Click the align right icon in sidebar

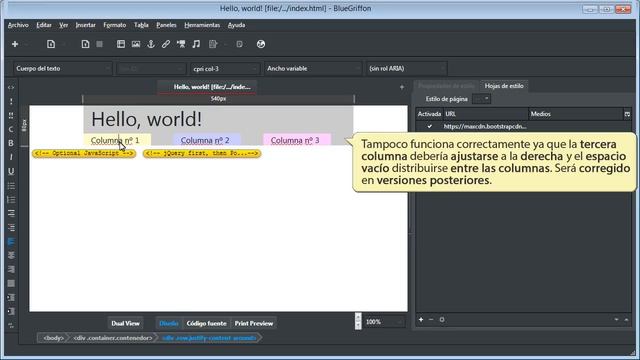(11, 269)
